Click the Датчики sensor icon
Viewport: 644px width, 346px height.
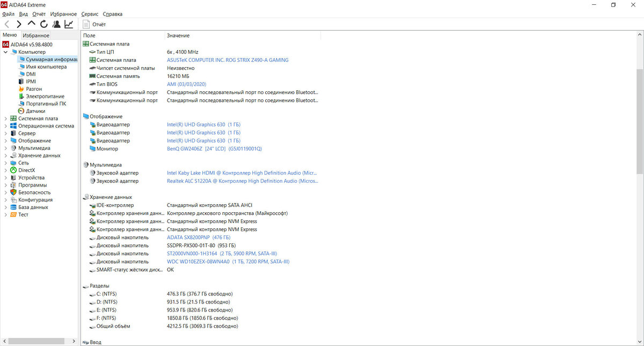pyautogui.click(x=21, y=111)
